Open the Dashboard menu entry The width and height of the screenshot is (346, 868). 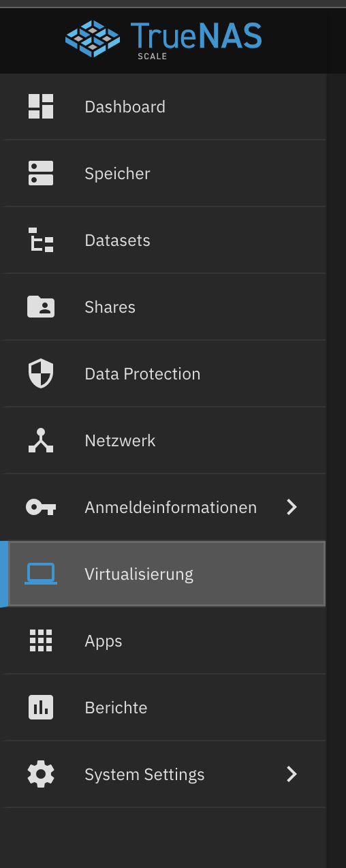(x=163, y=107)
